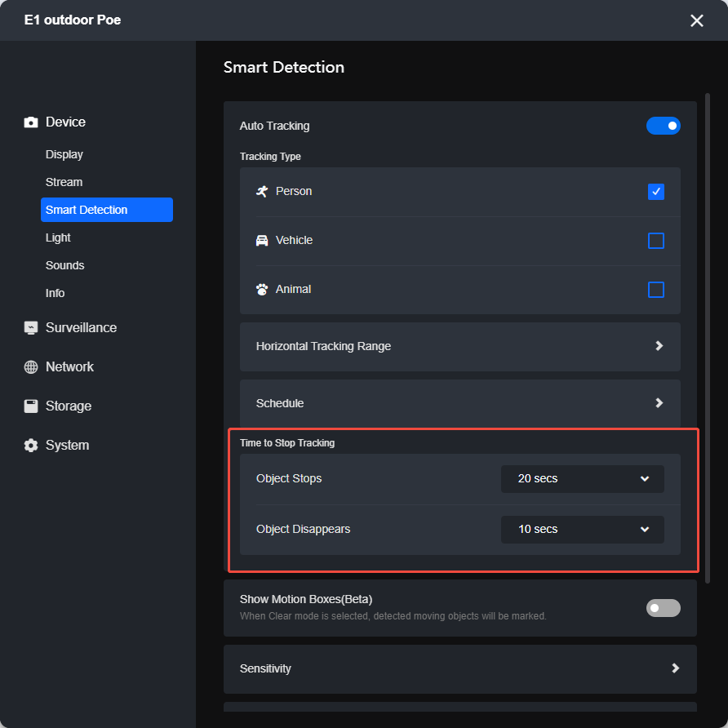Click the Vehicle car icon
Image resolution: width=728 pixels, height=728 pixels.
pos(262,241)
